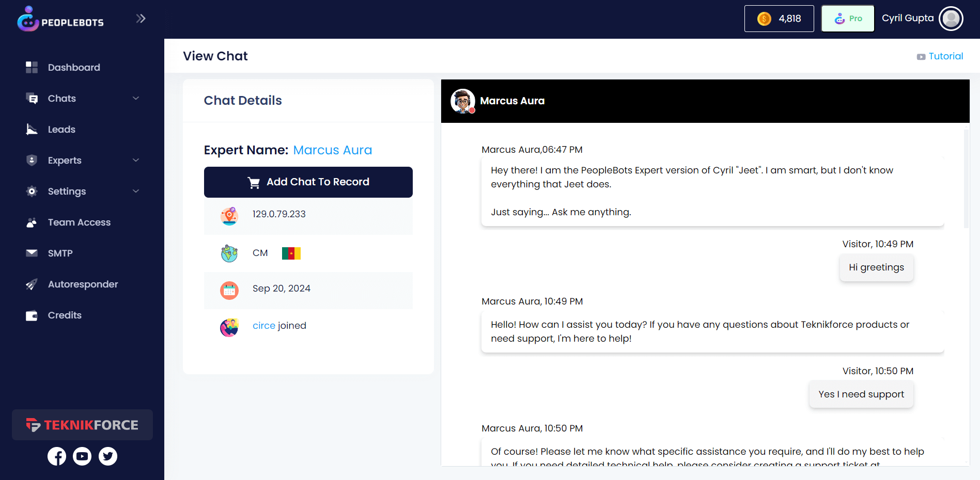Screen dimensions: 980x480
Task: Open the Twitter icon in sidebar footer
Action: coord(108,456)
